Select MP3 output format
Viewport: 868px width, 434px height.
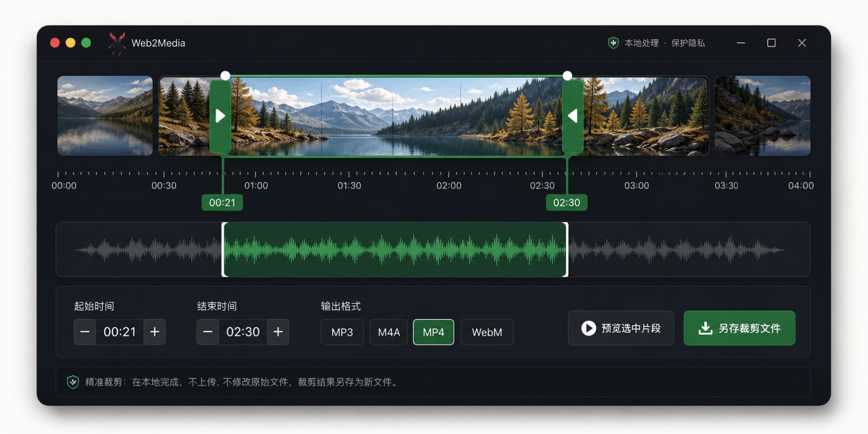click(342, 332)
